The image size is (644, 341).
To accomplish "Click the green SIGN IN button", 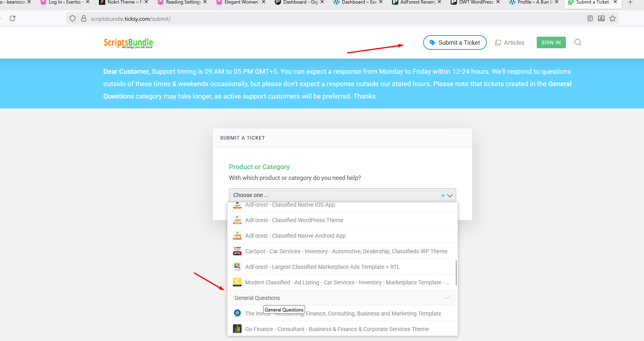I will (x=551, y=43).
